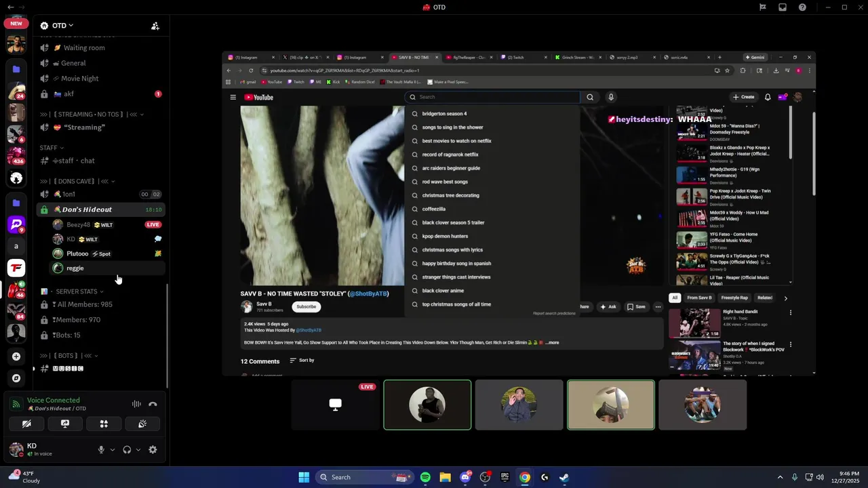Viewport: 868px width, 488px height.
Task: Select the second participant video tile
Action: point(519,405)
